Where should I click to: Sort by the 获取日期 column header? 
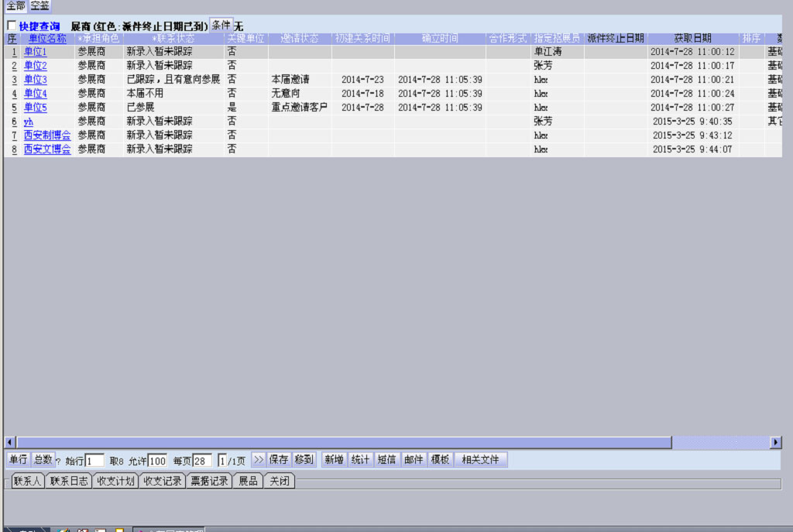pos(692,38)
